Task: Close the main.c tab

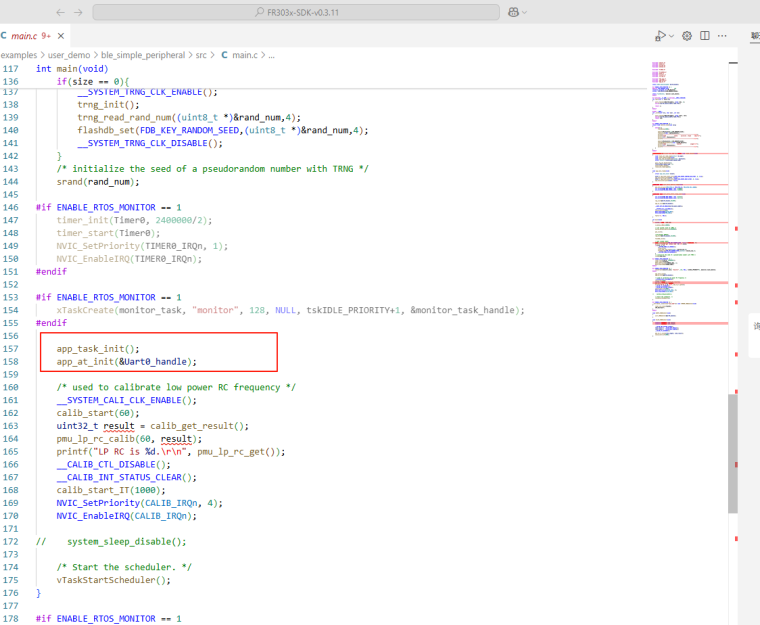Action: (61, 36)
